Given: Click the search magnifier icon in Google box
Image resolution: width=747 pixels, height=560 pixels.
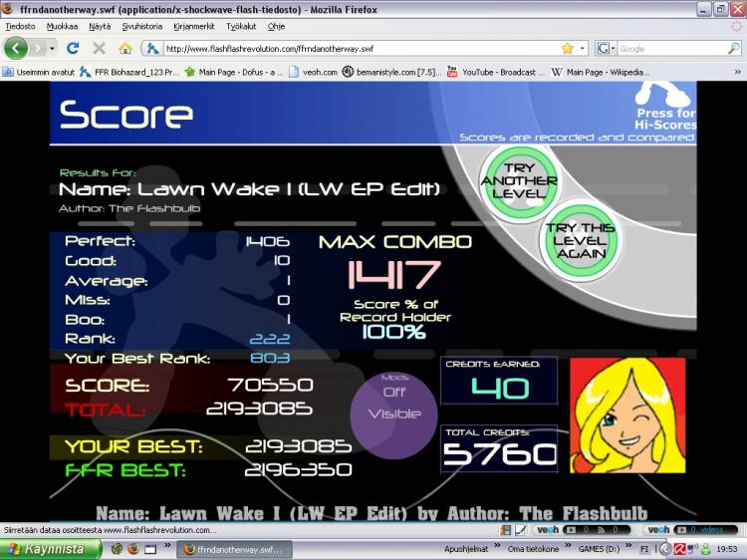Looking at the screenshot, I should coord(734,48).
